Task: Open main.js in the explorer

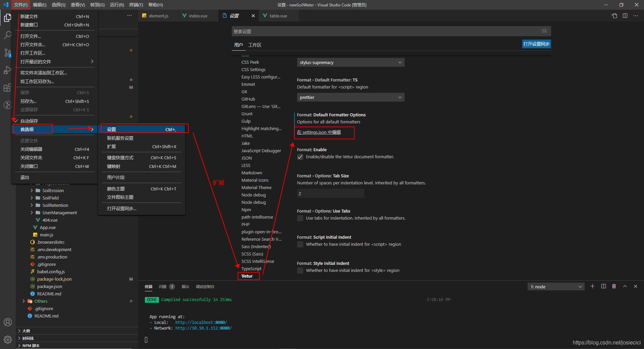Action: 47,235
